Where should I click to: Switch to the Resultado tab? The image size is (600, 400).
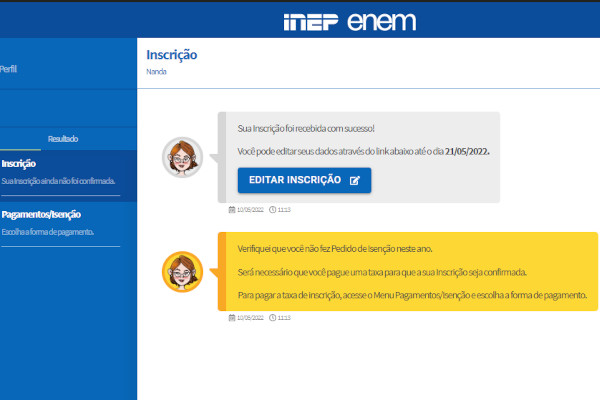coord(63,139)
